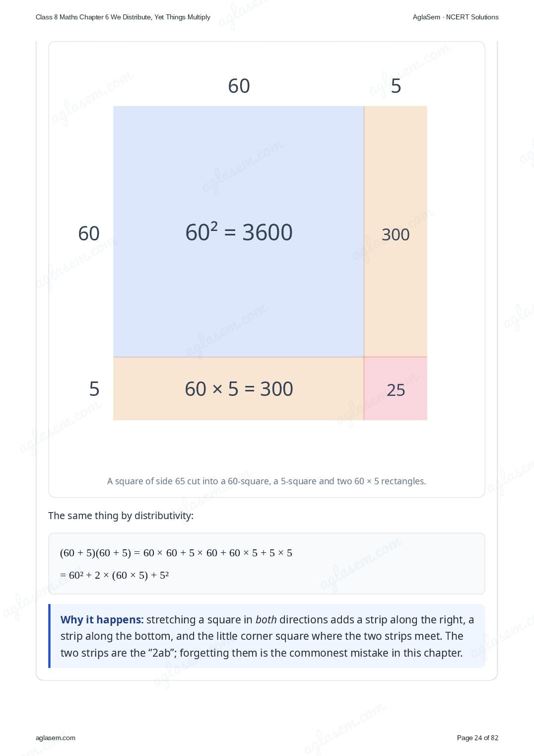Click the aglasem.com footer link
This screenshot has height=756, width=534.
pyautogui.click(x=56, y=738)
